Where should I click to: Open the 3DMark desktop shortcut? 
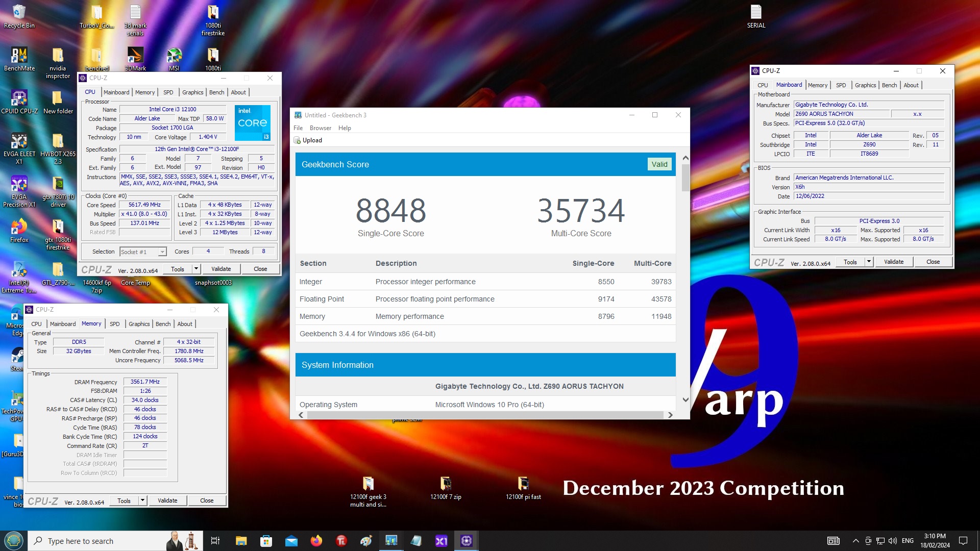pyautogui.click(x=135, y=60)
